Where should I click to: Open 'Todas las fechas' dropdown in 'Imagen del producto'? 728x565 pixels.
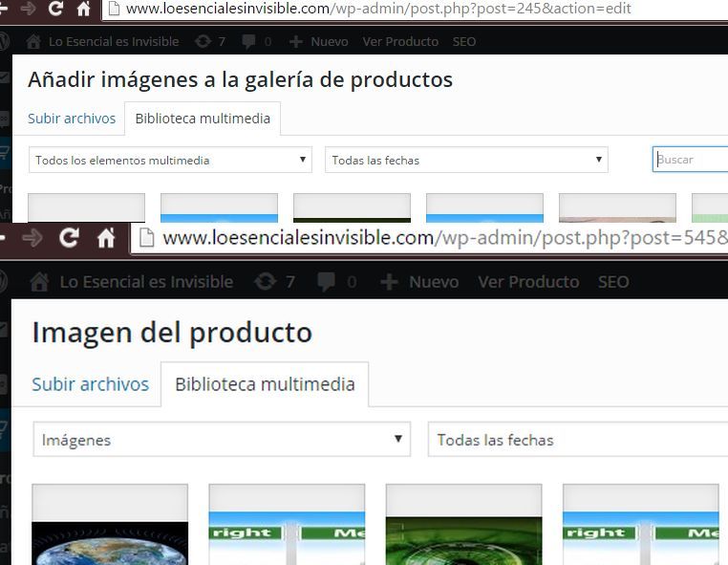(x=578, y=440)
